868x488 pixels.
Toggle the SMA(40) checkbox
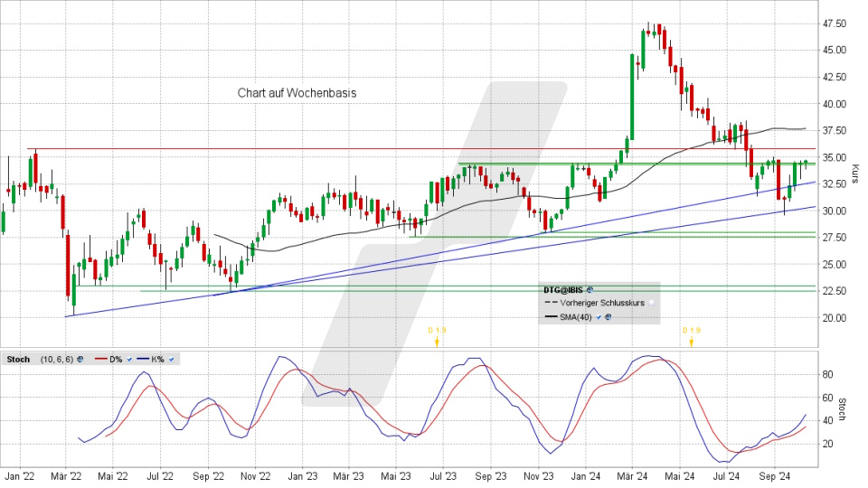coord(599,317)
